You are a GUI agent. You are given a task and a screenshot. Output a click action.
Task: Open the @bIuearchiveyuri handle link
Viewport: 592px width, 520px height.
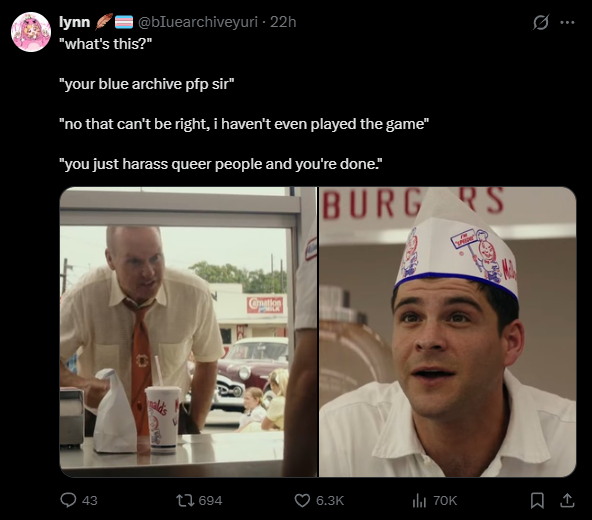pos(198,22)
